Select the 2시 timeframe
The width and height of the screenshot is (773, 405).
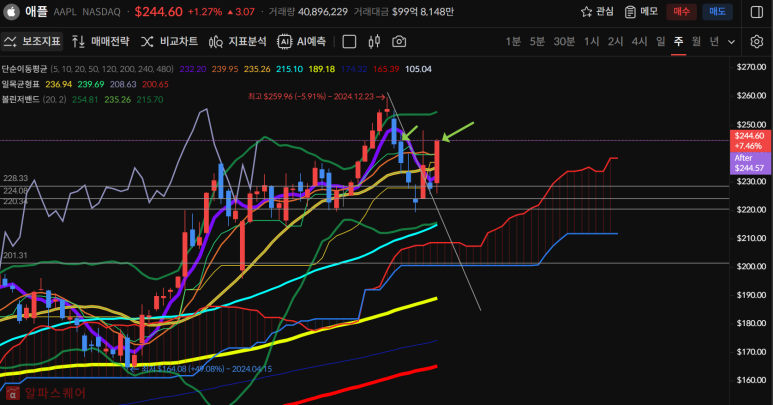[x=615, y=42]
